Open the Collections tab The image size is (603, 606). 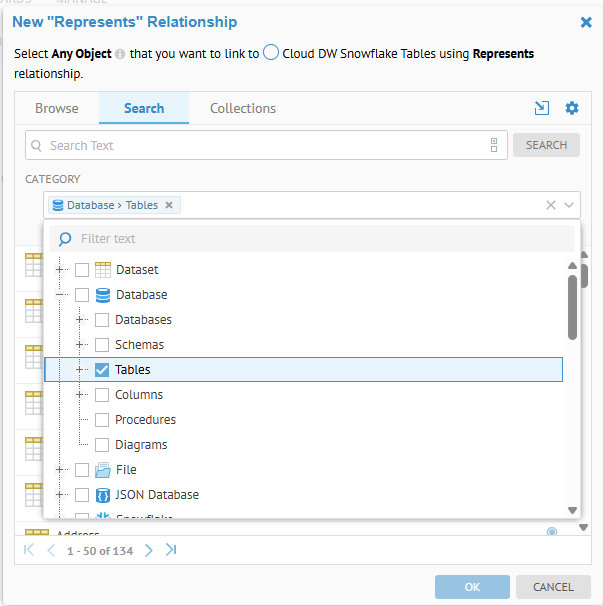pyautogui.click(x=243, y=108)
